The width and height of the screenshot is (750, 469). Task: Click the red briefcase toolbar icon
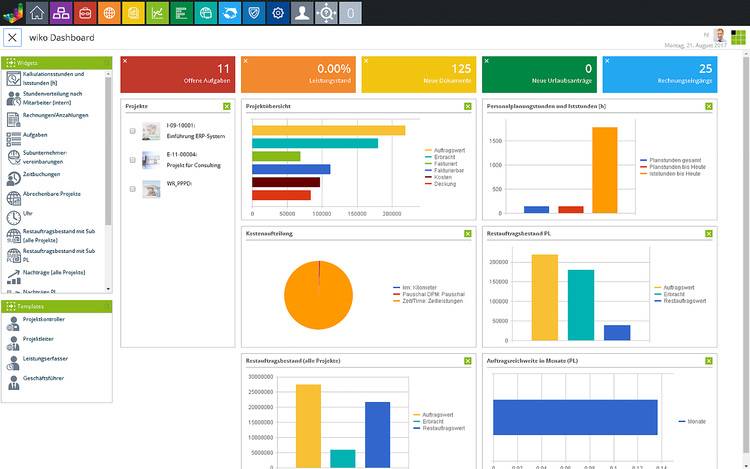pyautogui.click(x=85, y=12)
